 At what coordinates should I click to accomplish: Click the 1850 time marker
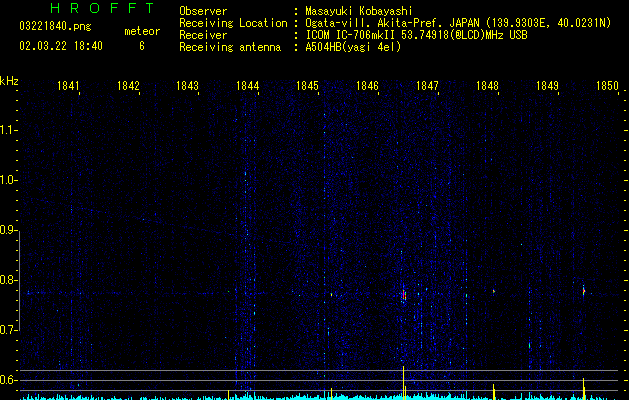coord(607,86)
